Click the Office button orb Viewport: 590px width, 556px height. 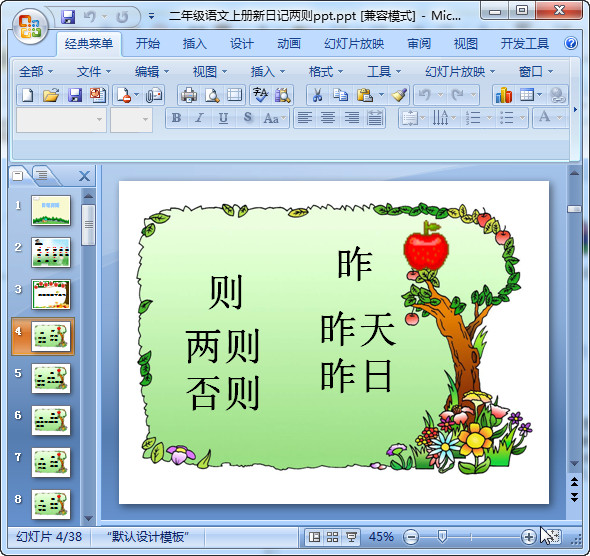(x=30, y=26)
